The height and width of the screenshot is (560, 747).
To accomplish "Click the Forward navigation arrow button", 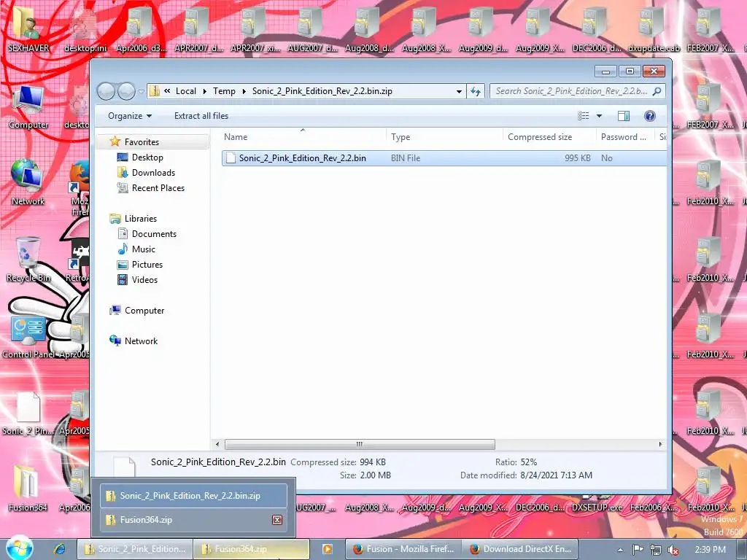I will pyautogui.click(x=126, y=91).
